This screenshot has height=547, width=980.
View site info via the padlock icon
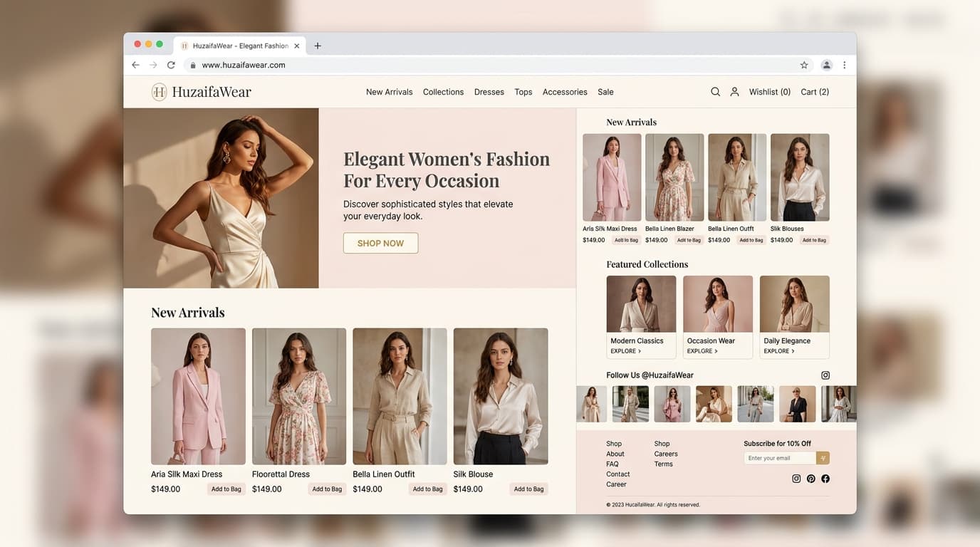[x=192, y=65]
